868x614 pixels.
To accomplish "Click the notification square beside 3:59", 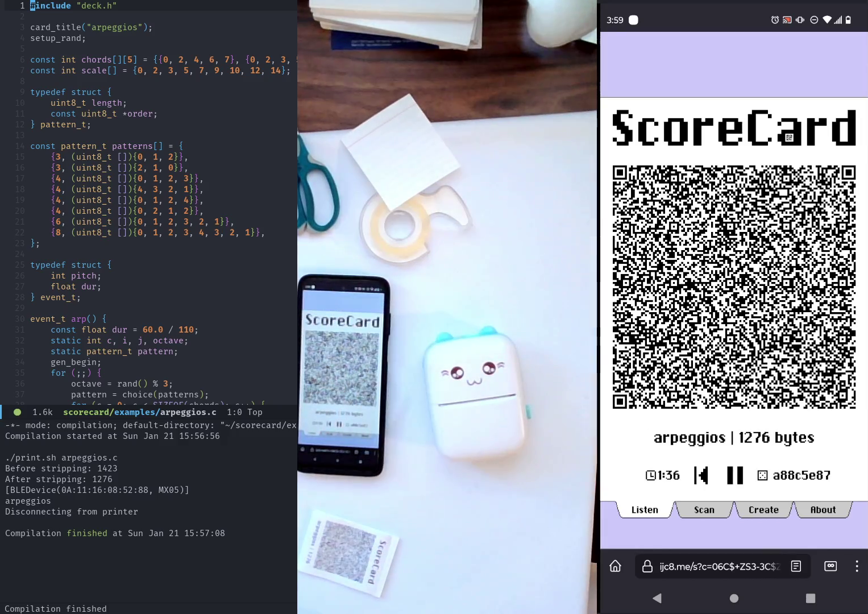I will [633, 20].
